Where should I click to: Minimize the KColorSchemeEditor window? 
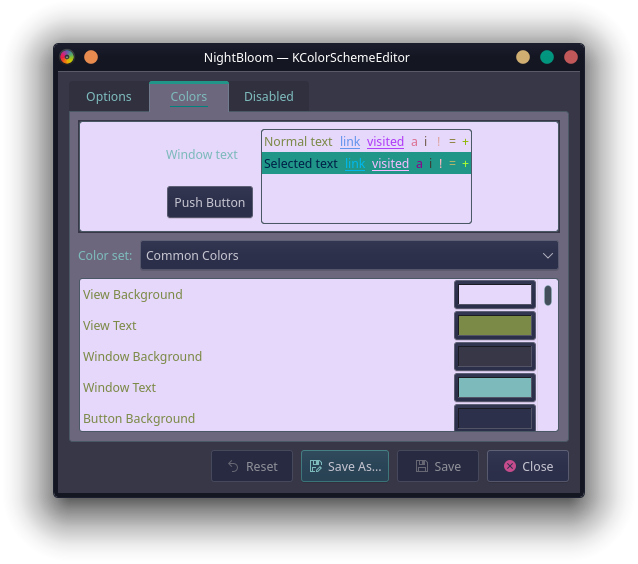[523, 57]
